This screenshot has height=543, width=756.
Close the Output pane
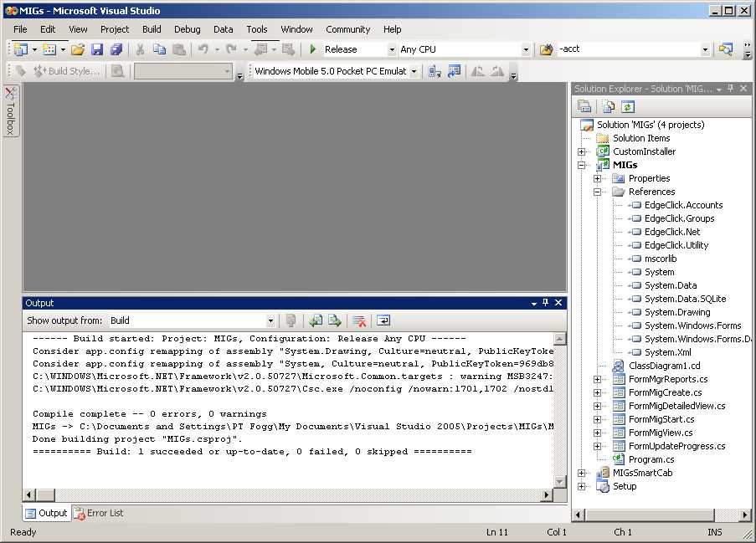click(x=558, y=302)
